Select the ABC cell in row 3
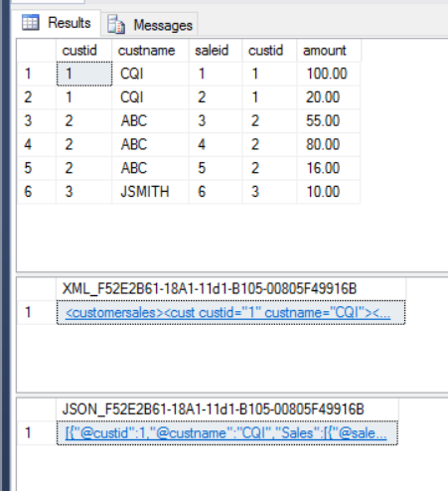 [151, 121]
